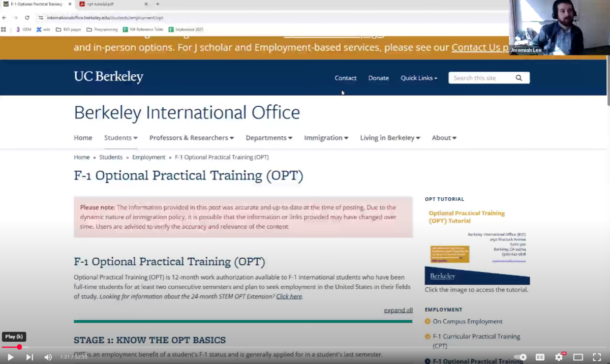The width and height of the screenshot is (610, 364).
Task: Open new browser tab with plus
Action: coord(158,4)
